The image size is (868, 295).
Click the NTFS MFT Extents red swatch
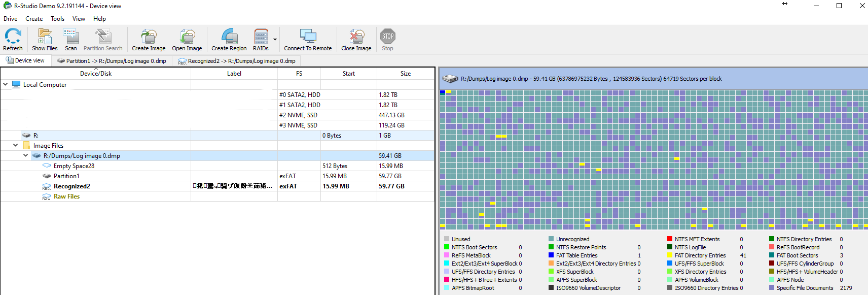(x=670, y=239)
